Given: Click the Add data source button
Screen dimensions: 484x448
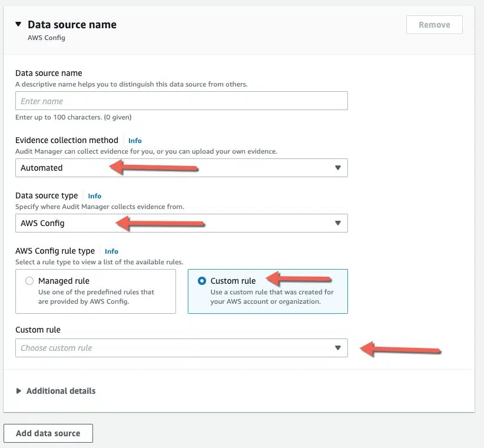Looking at the screenshot, I should pyautogui.click(x=48, y=433).
